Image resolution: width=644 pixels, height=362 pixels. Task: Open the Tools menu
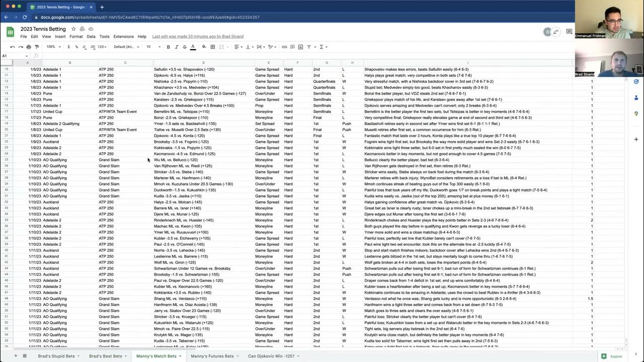click(x=104, y=37)
